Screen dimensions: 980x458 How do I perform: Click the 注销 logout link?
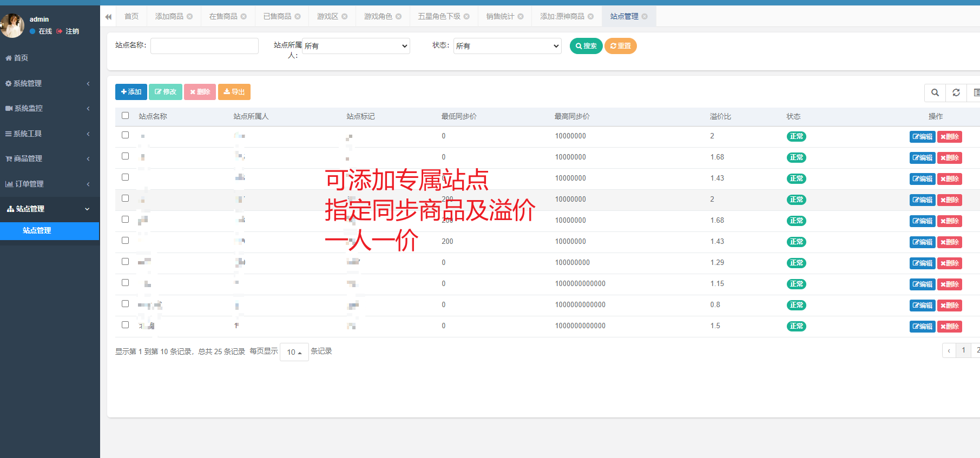pos(68,31)
